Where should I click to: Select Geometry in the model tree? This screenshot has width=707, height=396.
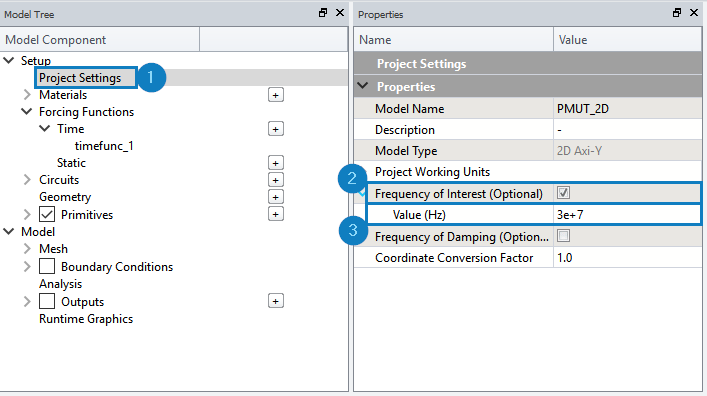tap(65, 197)
